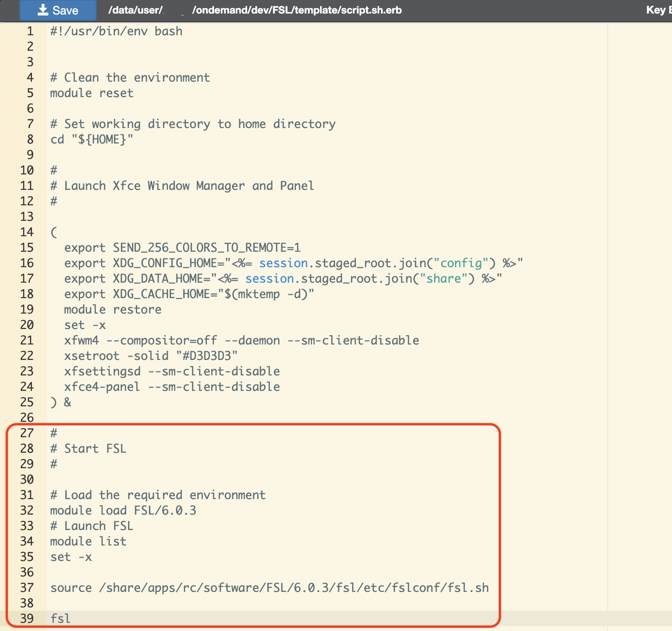Viewport: 672px width, 631px height.
Task: Click on the shebang '#!/usr/bin/env bash' line
Action: 117,31
